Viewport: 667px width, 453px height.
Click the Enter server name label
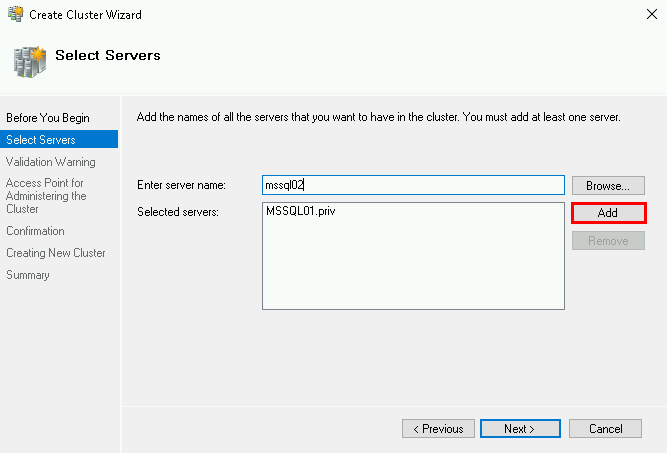[181, 185]
